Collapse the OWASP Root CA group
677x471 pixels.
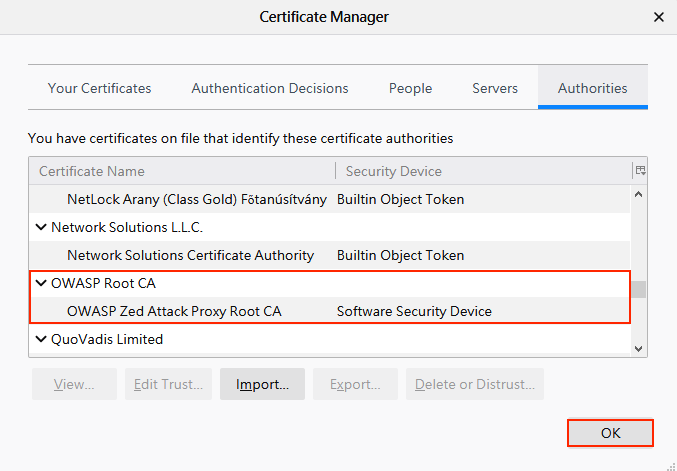coord(41,283)
